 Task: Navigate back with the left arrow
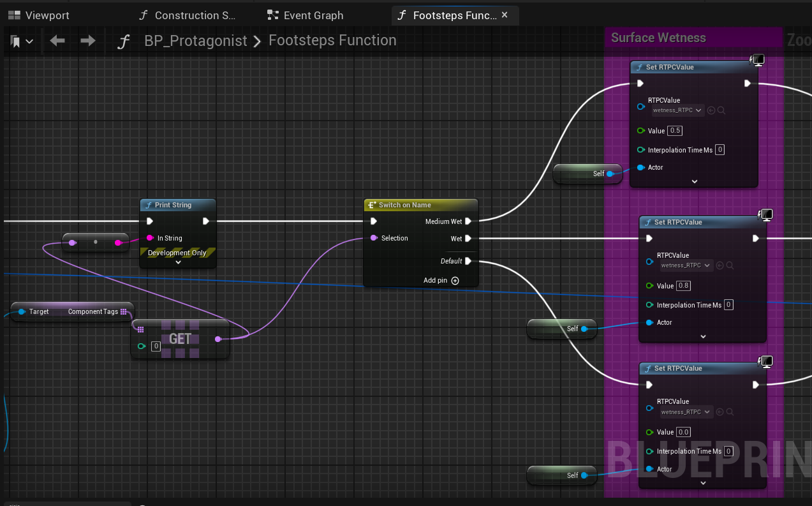[x=57, y=41]
